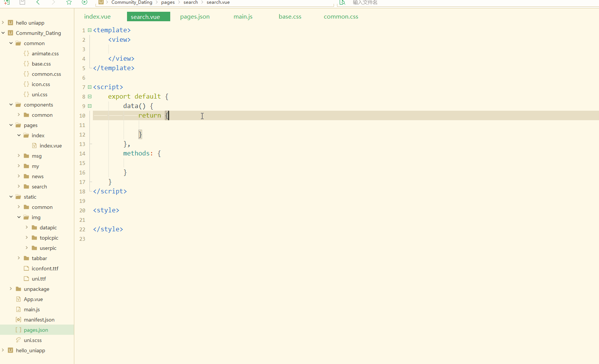Screen dimensions: 599x364
Task: Open uni.css in the file tree
Action: click(x=39, y=94)
